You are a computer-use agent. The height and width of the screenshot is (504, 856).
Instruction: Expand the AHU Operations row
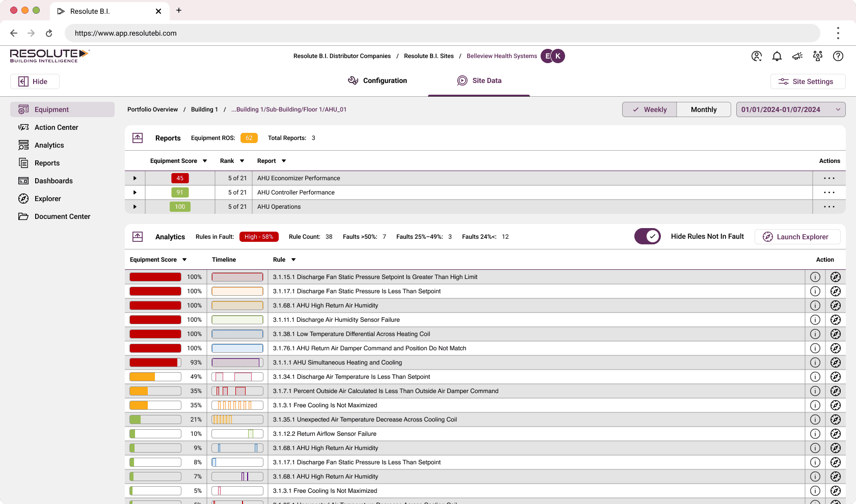[135, 207]
